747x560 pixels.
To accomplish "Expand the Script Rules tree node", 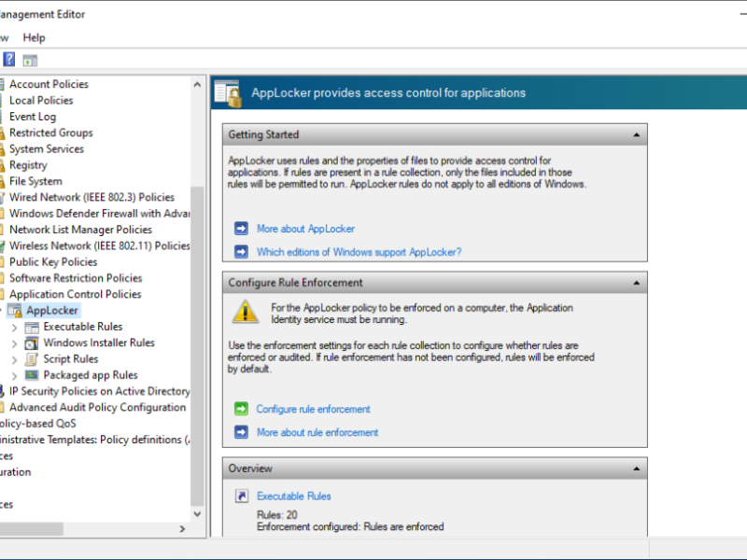I will (x=14, y=360).
